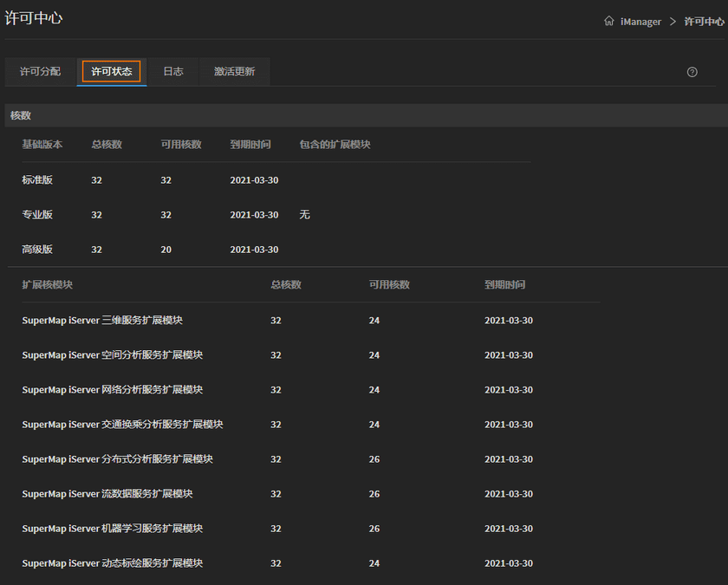
Task: Select the 高级版 license row
Action: (x=36, y=249)
